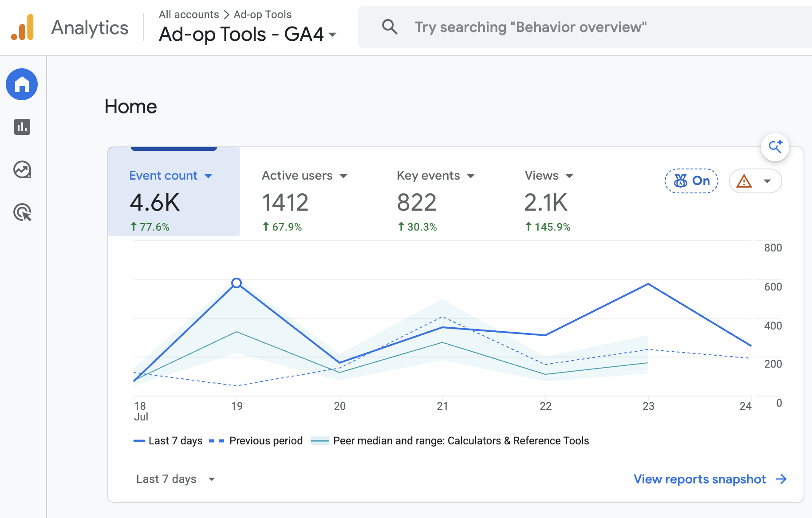Click the search magnifier icon
Image resolution: width=812 pixels, height=518 pixels.
point(390,27)
